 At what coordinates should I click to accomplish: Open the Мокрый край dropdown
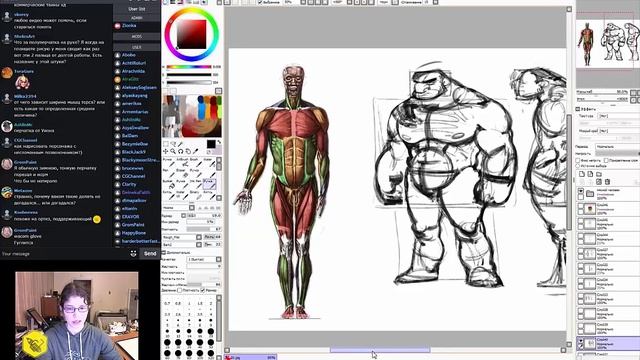[618, 131]
